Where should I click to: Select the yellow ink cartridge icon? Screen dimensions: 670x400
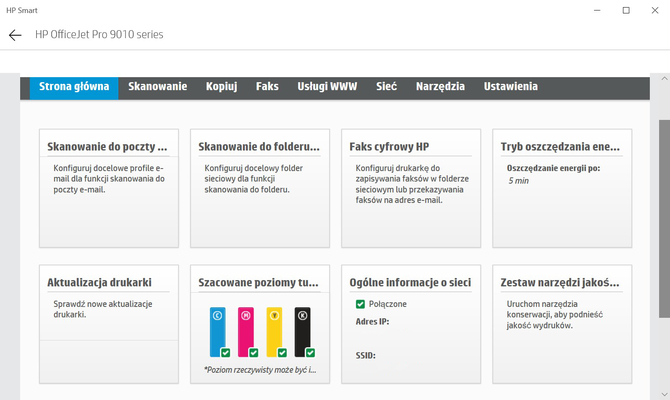click(274, 332)
